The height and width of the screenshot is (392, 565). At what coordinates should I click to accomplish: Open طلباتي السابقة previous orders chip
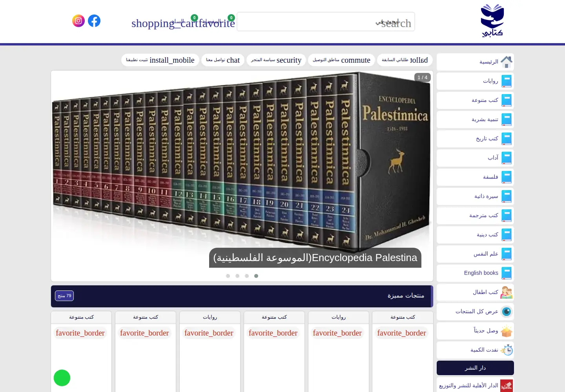tap(405, 60)
